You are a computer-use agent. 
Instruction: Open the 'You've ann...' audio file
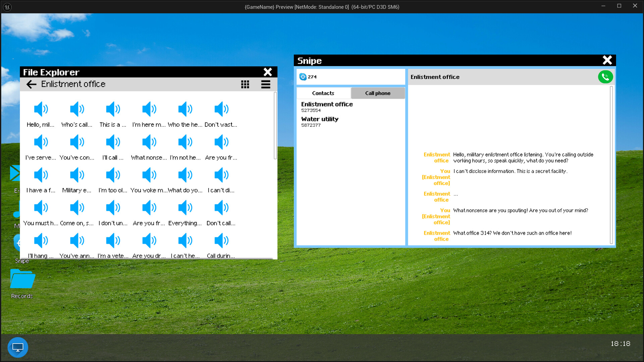point(77,245)
